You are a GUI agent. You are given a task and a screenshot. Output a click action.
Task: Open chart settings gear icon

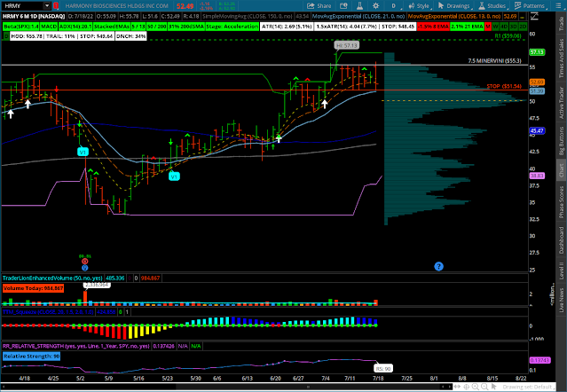click(x=375, y=6)
